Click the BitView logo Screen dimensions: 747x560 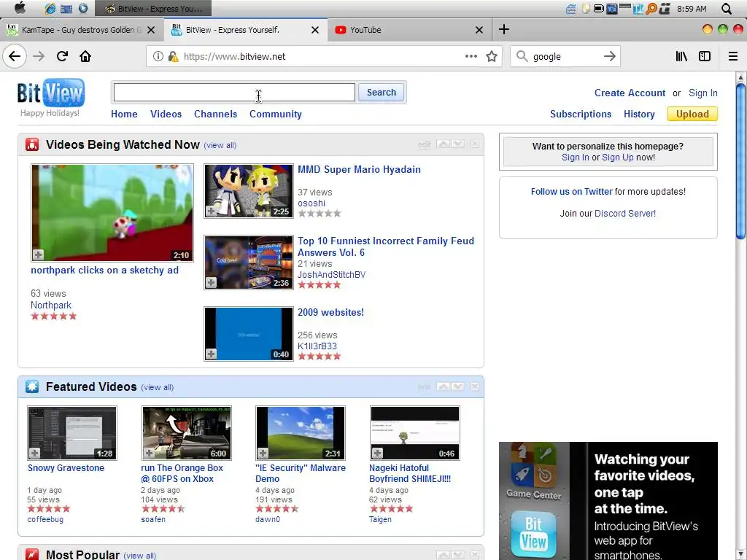pyautogui.click(x=50, y=93)
